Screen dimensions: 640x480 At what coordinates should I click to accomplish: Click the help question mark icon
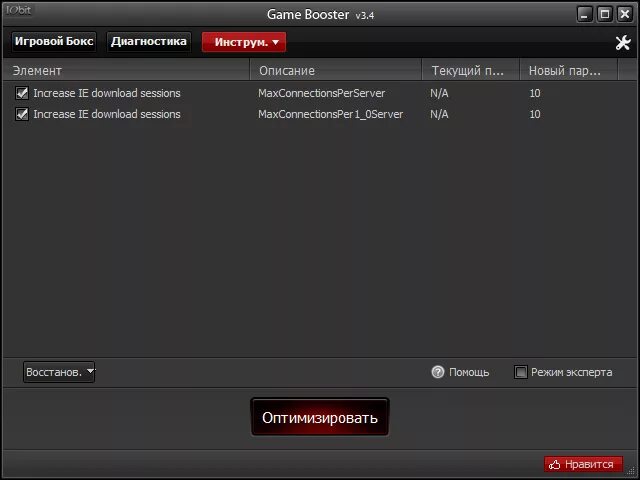pyautogui.click(x=438, y=372)
